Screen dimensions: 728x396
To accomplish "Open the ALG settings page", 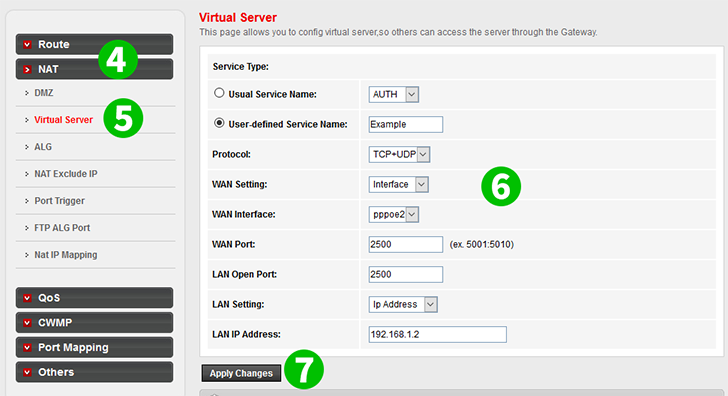I will tap(43, 147).
